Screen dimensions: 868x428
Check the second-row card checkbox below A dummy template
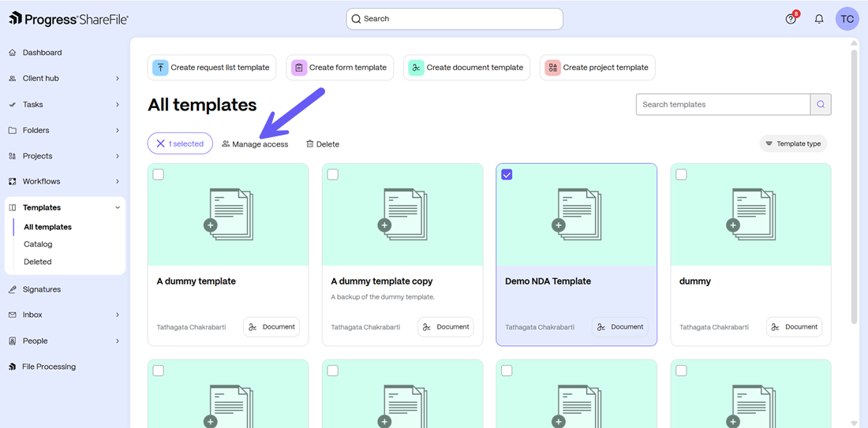(159, 370)
